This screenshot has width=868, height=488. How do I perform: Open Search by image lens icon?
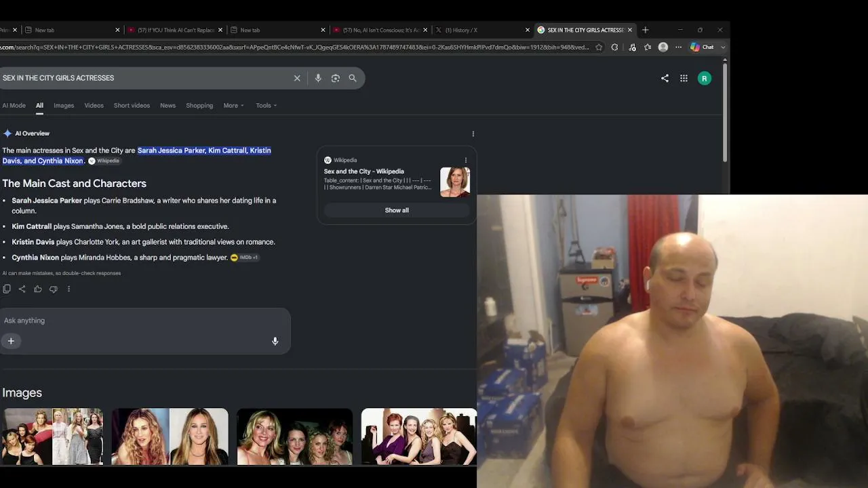click(x=336, y=78)
